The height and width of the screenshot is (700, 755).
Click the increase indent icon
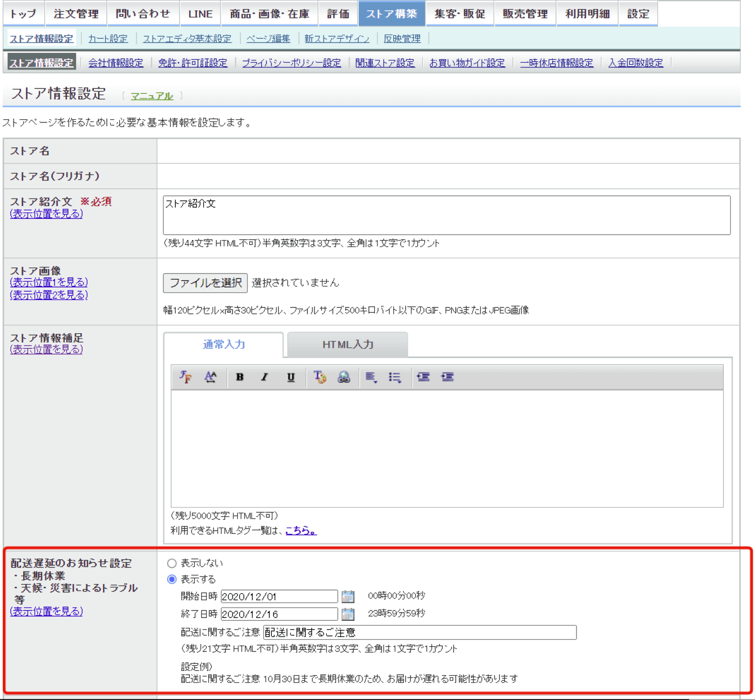448,377
